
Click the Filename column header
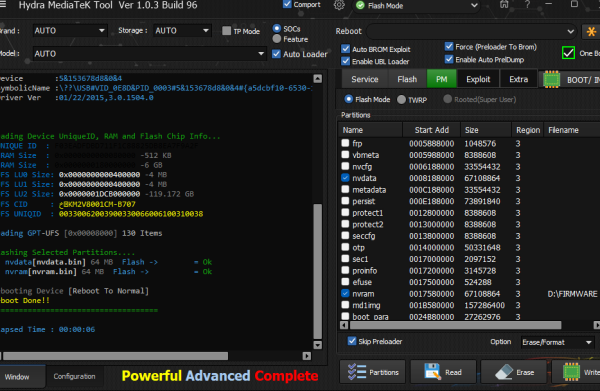point(572,130)
